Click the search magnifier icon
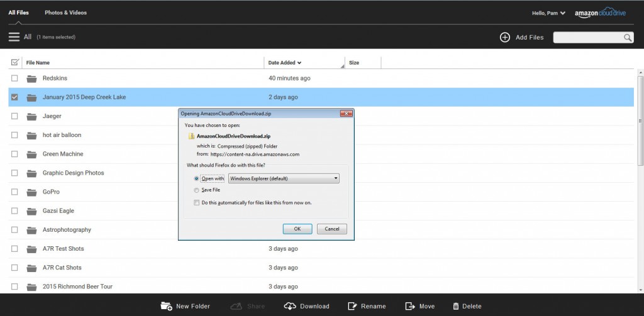This screenshot has height=316, width=644. click(x=628, y=38)
